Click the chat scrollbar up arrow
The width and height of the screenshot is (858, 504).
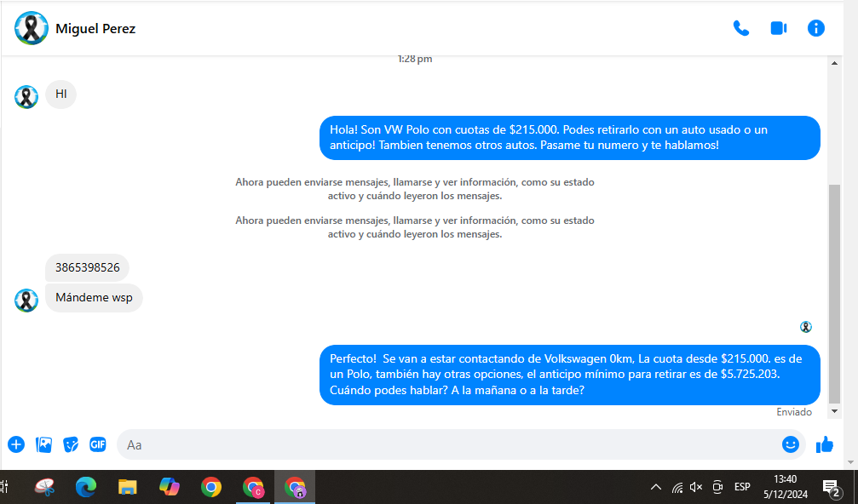click(834, 63)
